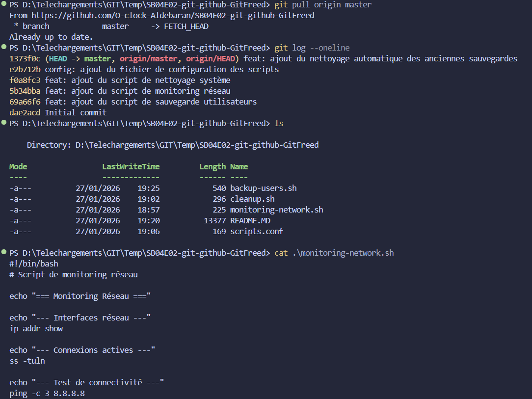Click scripts.conf in the file listing

pos(256,231)
